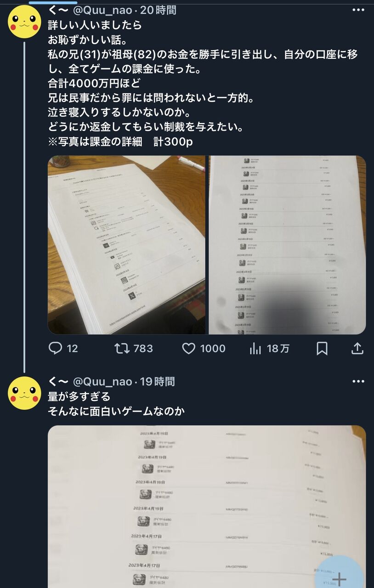Click the Pikachu avatar on second tweet
The height and width of the screenshot is (588, 374).
pos(25,393)
